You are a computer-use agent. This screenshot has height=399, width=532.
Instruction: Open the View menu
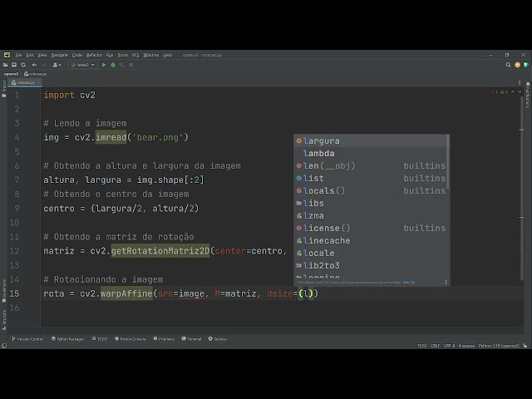click(42, 55)
